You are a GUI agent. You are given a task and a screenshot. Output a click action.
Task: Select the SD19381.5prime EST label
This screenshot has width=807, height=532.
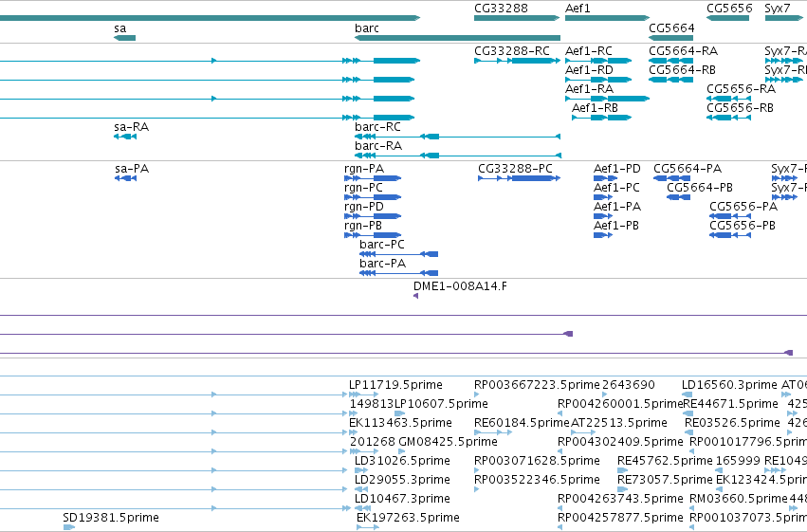111,518
